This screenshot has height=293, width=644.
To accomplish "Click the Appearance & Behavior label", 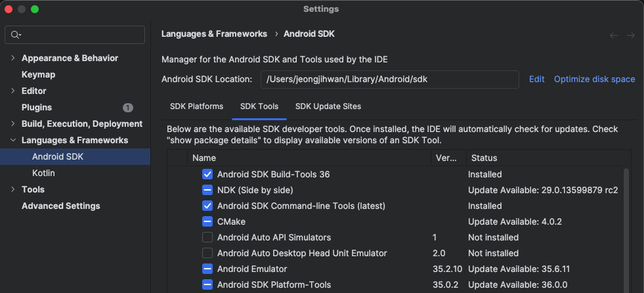I will 70,58.
